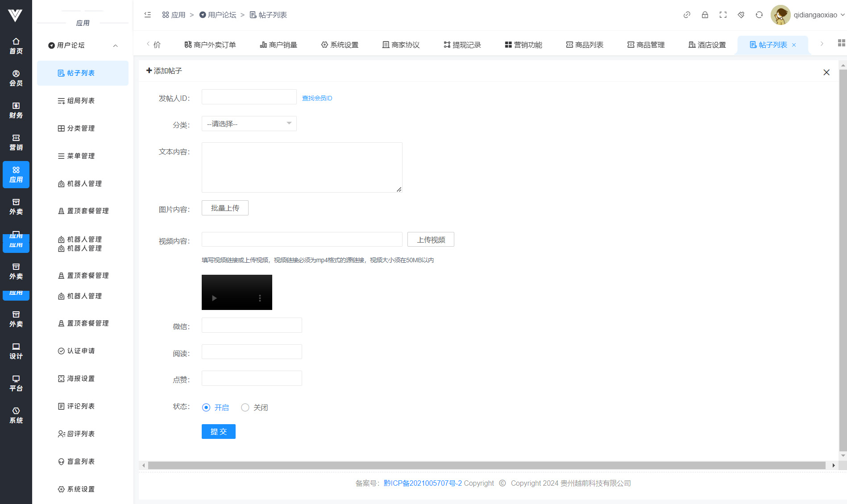The image size is (847, 504).
Task: Click the fullscreen toggle icon
Action: 723,15
